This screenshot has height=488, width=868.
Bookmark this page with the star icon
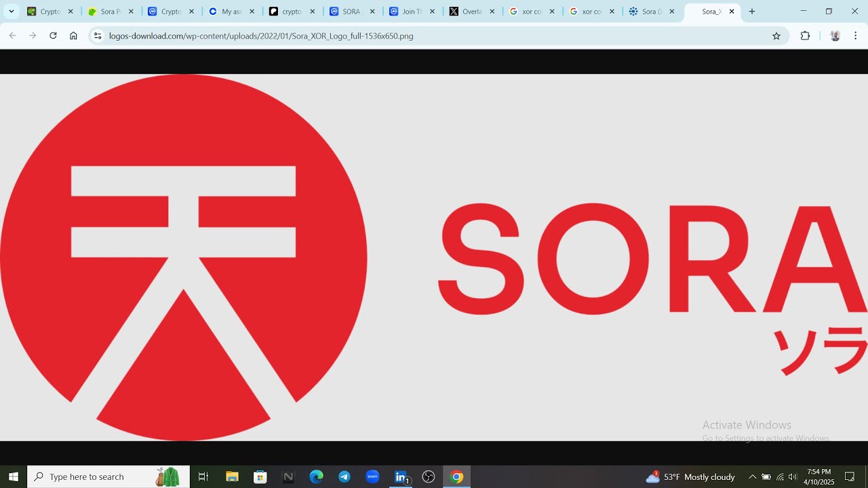pos(776,36)
